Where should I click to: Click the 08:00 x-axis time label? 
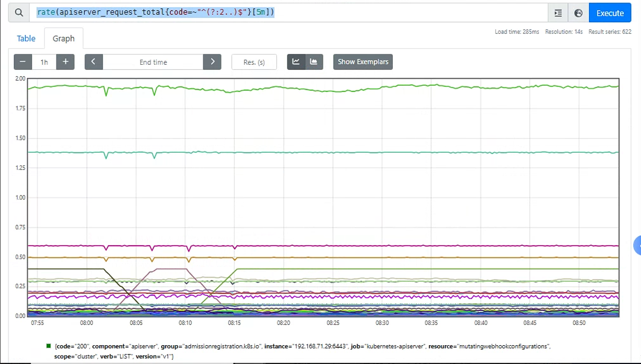(x=87, y=323)
